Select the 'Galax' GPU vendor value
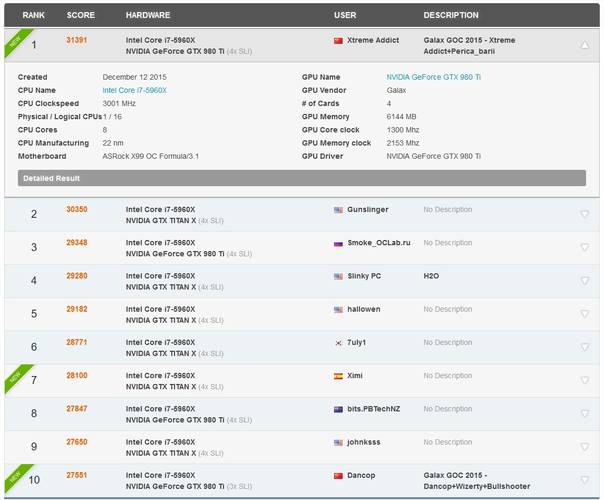This screenshot has height=500, width=604. 396,90
